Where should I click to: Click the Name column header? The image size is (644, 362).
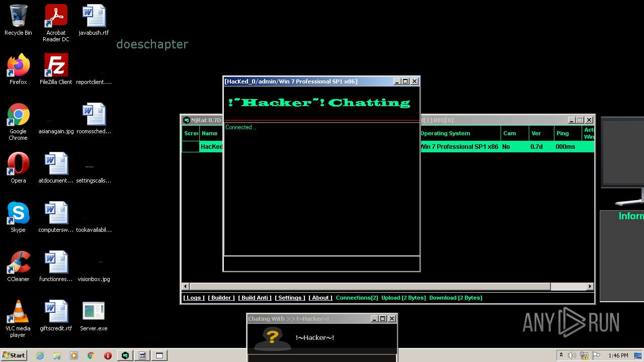pos(211,133)
